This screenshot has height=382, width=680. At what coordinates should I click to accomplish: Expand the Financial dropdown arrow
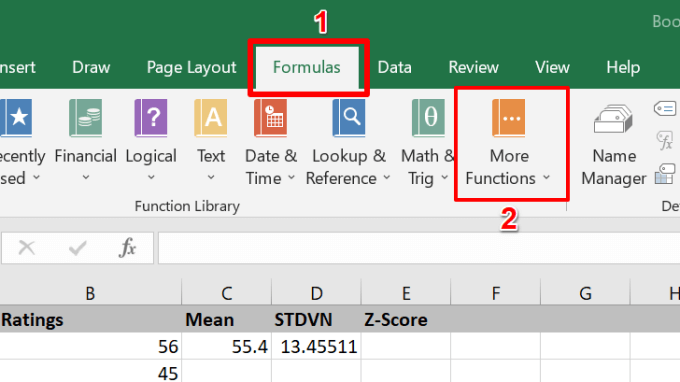click(x=86, y=177)
